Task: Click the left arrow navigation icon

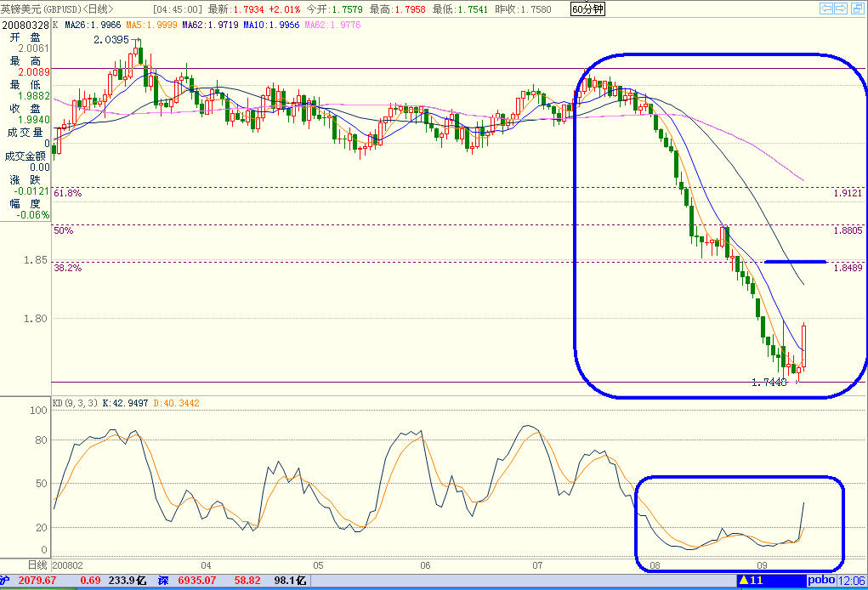Action: coord(826,8)
